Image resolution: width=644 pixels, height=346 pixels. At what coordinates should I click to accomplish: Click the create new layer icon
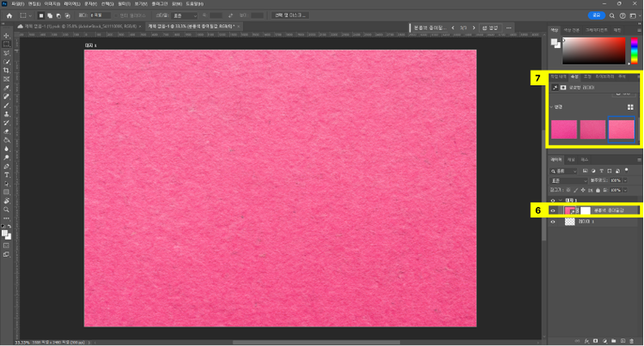[623, 341]
